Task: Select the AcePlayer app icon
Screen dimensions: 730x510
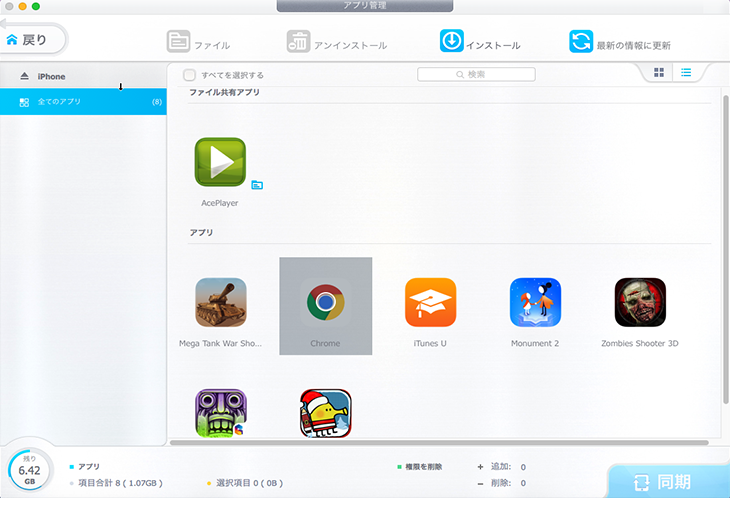Action: (x=220, y=162)
